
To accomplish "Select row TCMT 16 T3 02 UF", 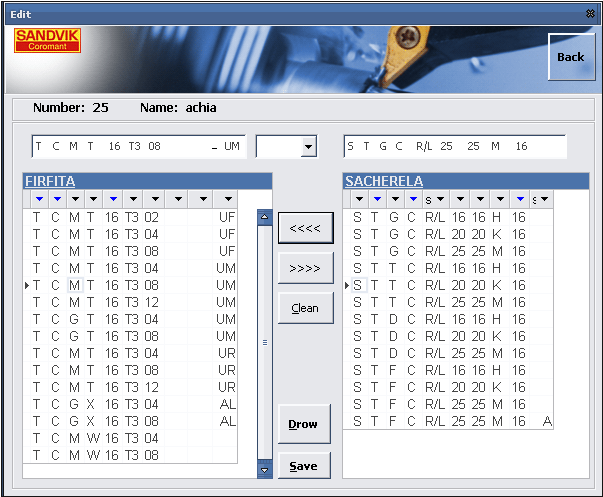I will pos(130,217).
